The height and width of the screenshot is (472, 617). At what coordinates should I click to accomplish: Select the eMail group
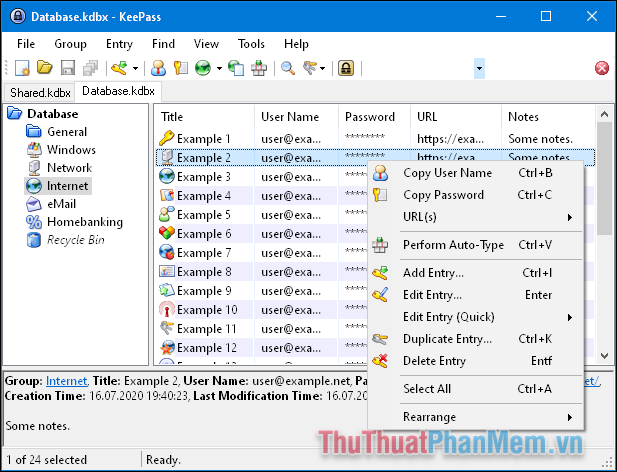pos(61,204)
